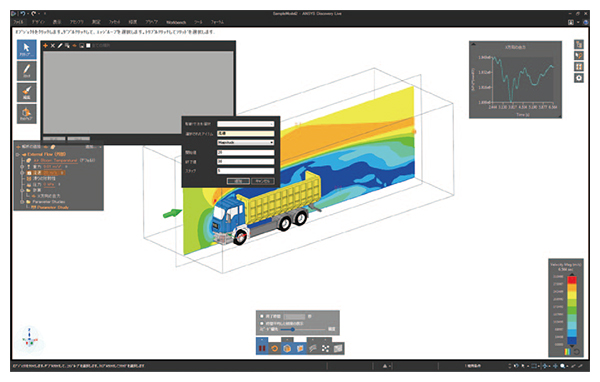
Task: Click the left confirm button in dialog
Action: [x=238, y=181]
